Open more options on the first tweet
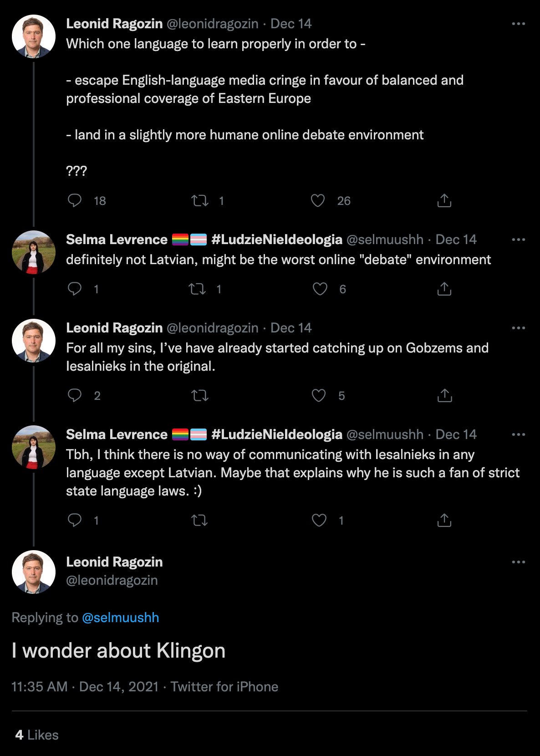 519,24
